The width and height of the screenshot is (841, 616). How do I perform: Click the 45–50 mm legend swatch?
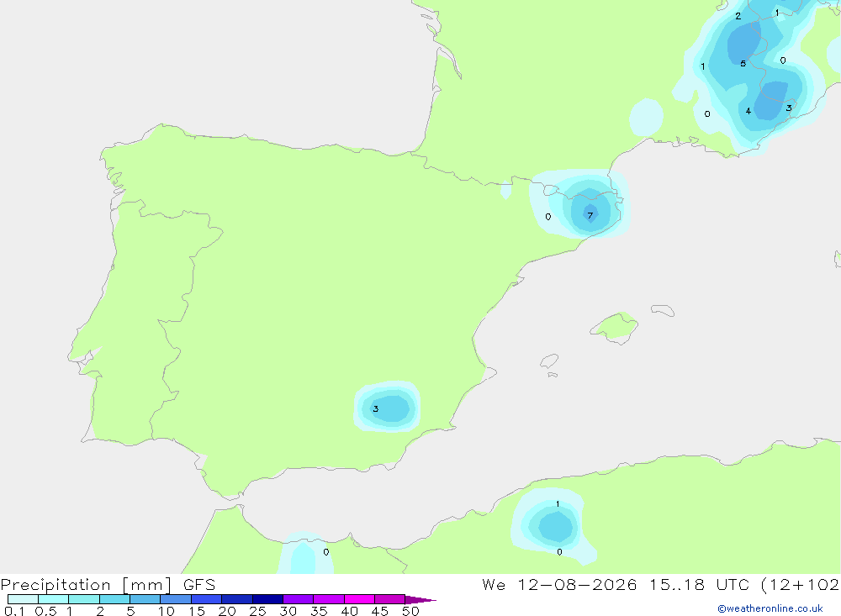(389, 599)
